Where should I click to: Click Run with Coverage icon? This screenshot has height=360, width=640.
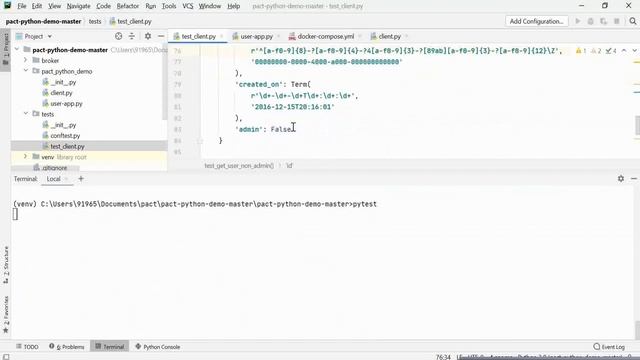[x=603, y=21]
